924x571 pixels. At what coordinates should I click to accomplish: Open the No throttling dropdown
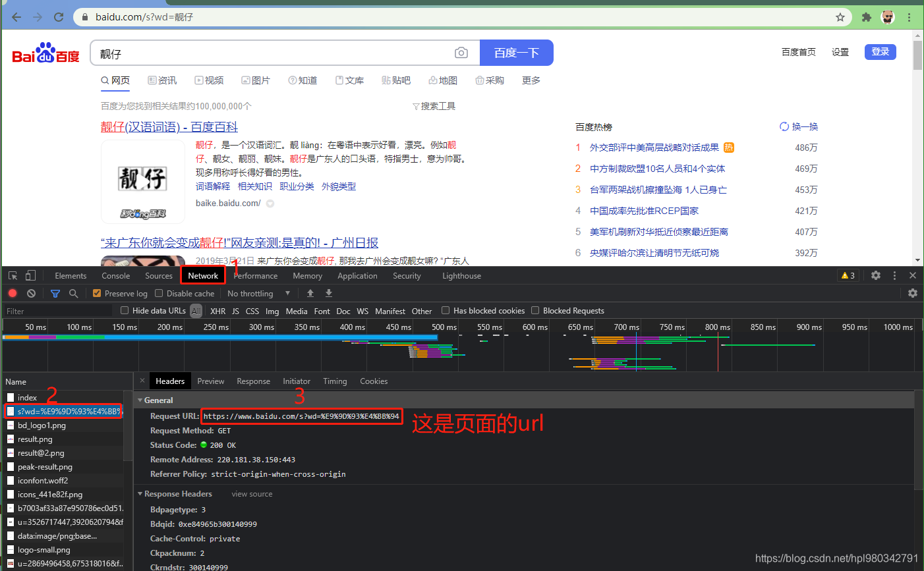click(258, 293)
